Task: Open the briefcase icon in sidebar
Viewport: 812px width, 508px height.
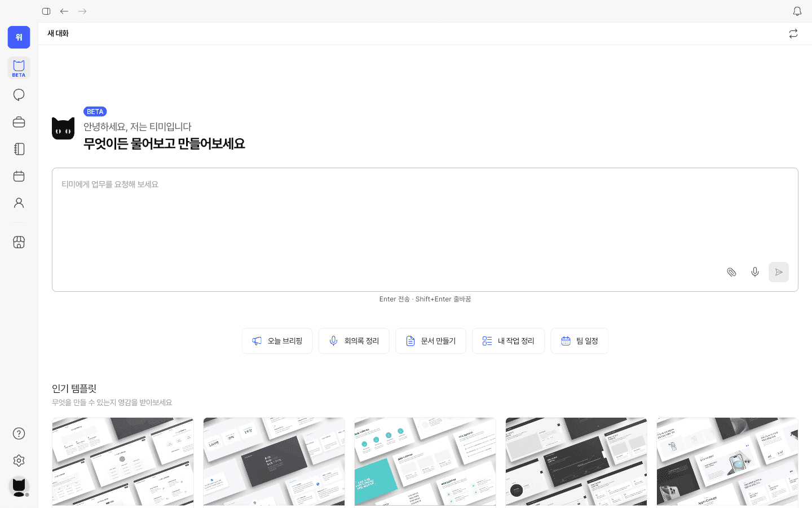Action: (19, 122)
